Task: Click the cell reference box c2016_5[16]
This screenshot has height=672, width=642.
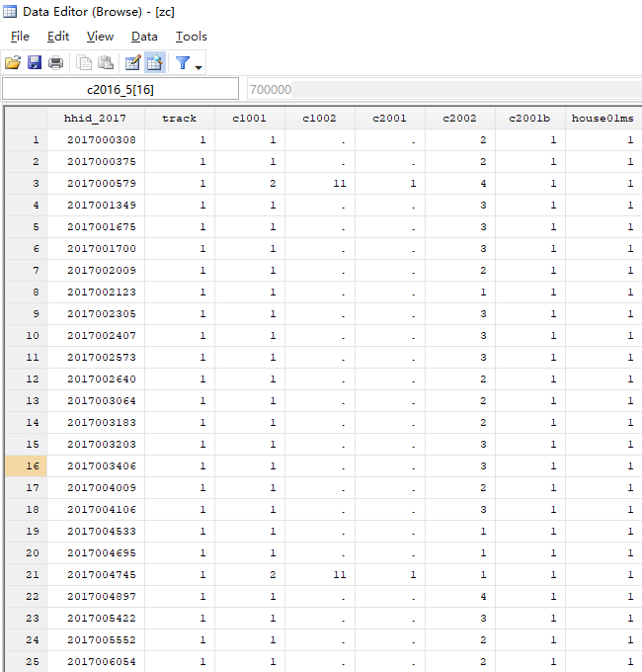Action: click(x=120, y=89)
